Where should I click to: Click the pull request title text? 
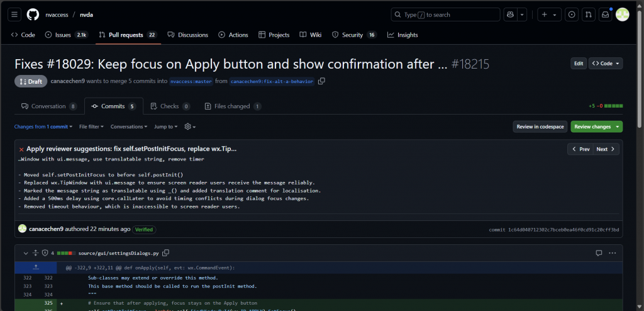(231, 64)
